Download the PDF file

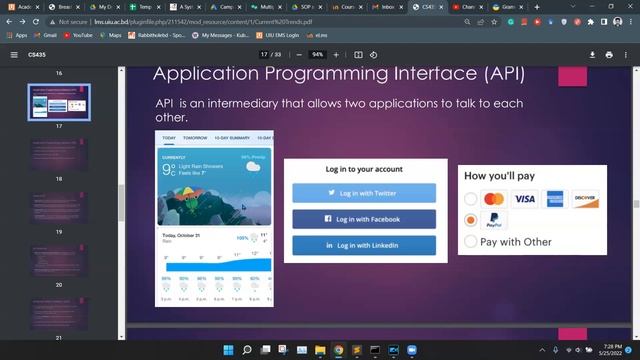592,55
